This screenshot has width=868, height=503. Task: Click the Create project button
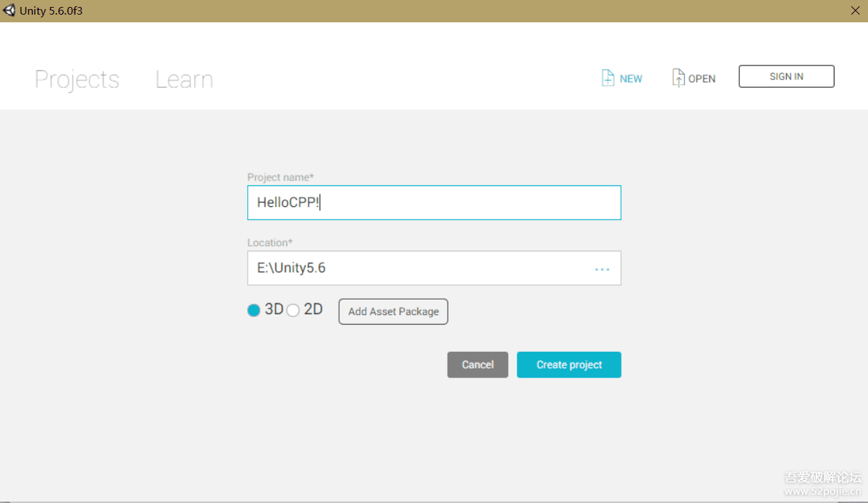click(569, 365)
